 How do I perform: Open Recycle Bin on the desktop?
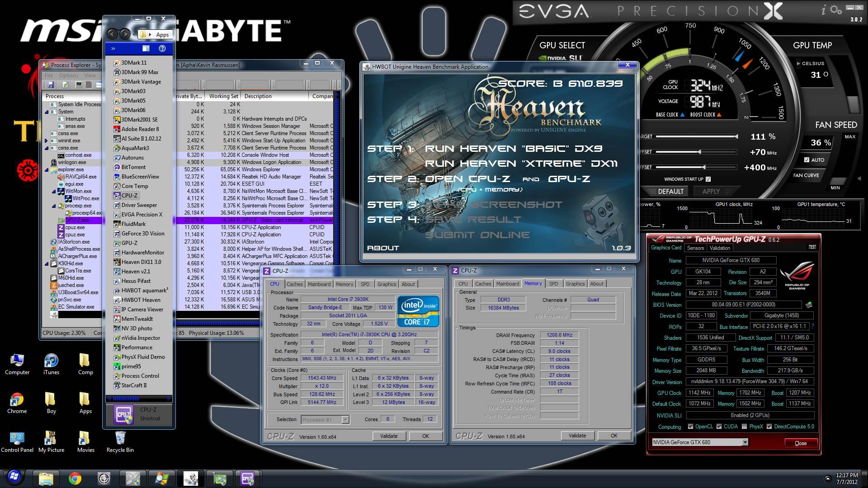pyautogui.click(x=120, y=442)
